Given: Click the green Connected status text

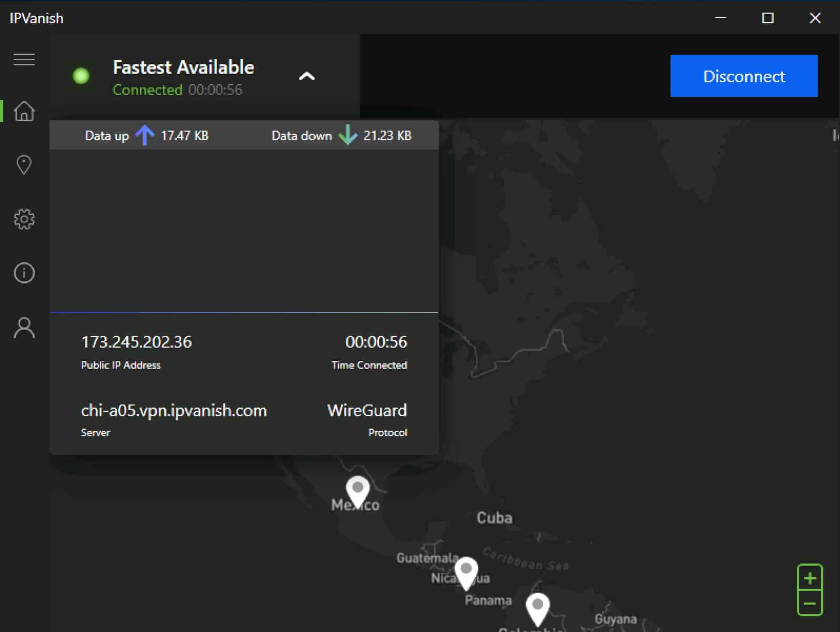Looking at the screenshot, I should [147, 90].
